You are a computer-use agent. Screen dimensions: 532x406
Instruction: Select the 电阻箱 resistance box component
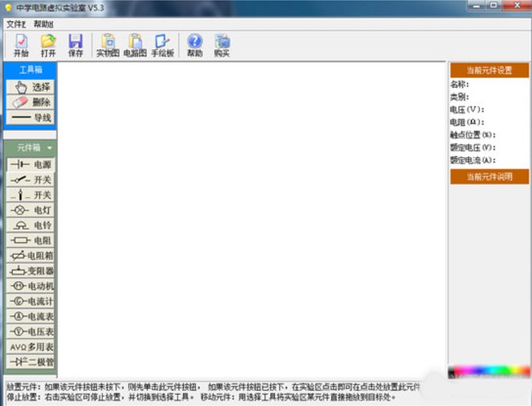pyautogui.click(x=30, y=256)
